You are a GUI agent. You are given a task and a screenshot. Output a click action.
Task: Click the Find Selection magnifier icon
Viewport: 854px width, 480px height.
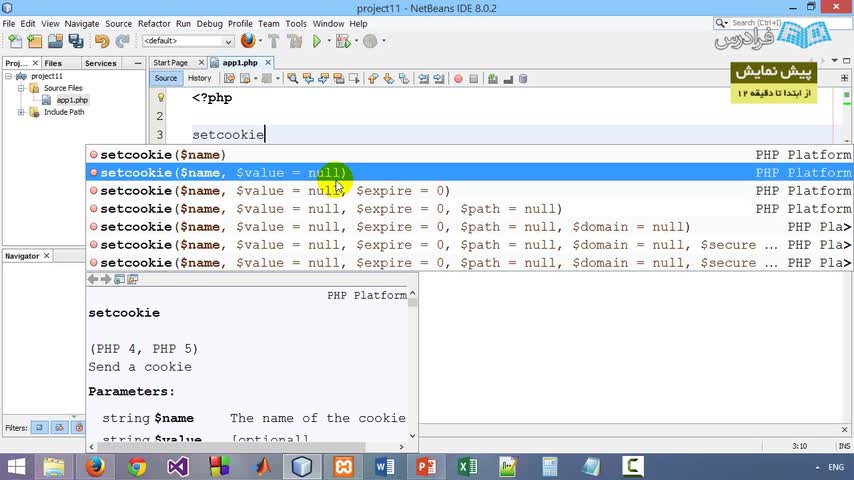point(292,79)
